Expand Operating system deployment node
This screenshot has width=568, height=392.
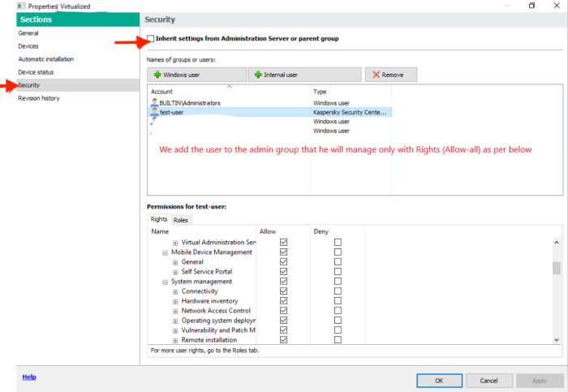click(175, 321)
